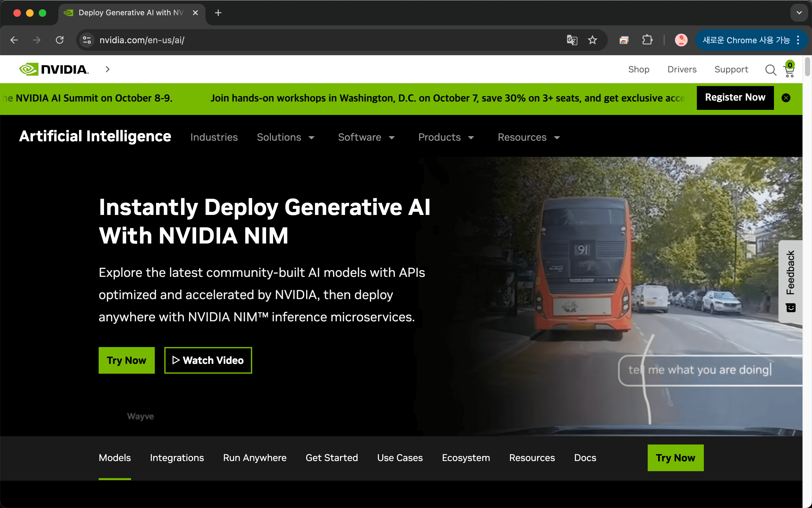
Task: Open site information icon in address bar
Action: 87,40
